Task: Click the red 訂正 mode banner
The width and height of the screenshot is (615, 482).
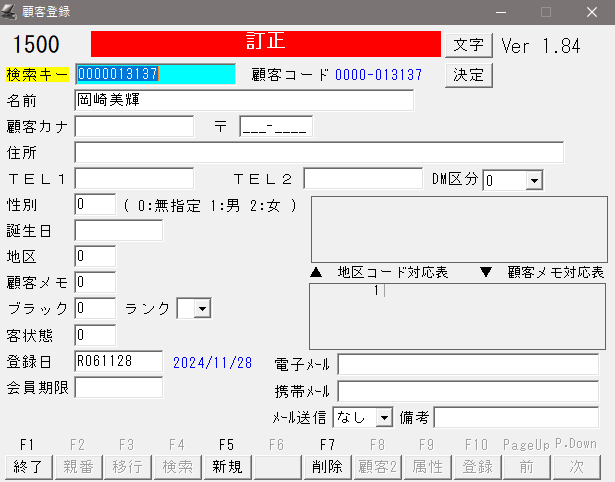Action: click(x=265, y=44)
